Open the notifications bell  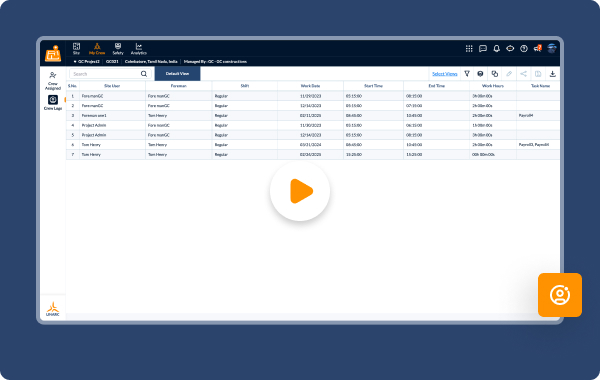(x=497, y=49)
